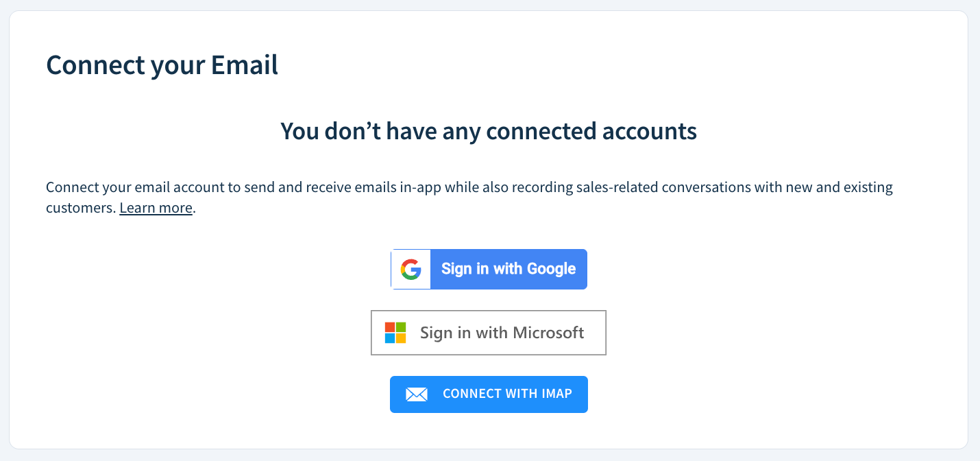
Task: Click the colorful Google logo inside its white square
Action: (x=410, y=269)
